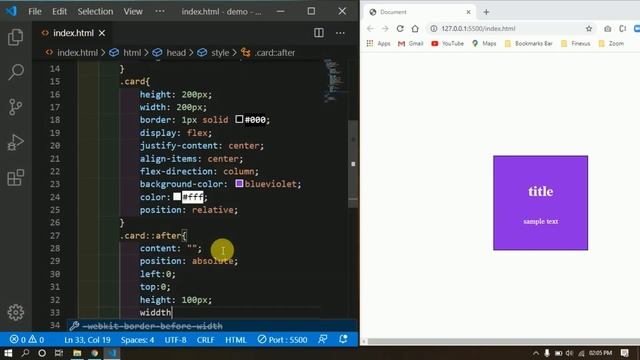This screenshot has width=640, height=360.
Task: Click the code minimap
Action: [x=336, y=81]
